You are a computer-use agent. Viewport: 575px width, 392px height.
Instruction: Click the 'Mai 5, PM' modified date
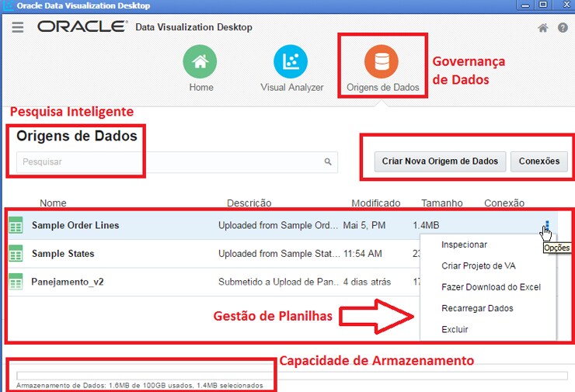pyautogui.click(x=364, y=225)
